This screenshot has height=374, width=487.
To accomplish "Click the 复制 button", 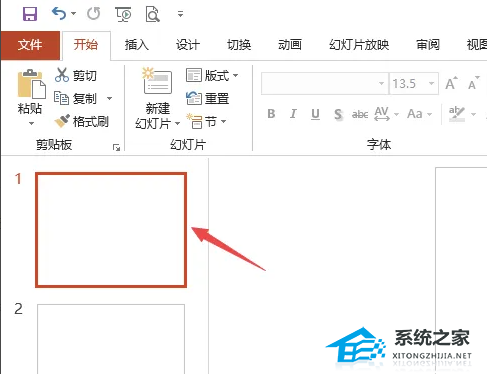I will pyautogui.click(x=76, y=98).
